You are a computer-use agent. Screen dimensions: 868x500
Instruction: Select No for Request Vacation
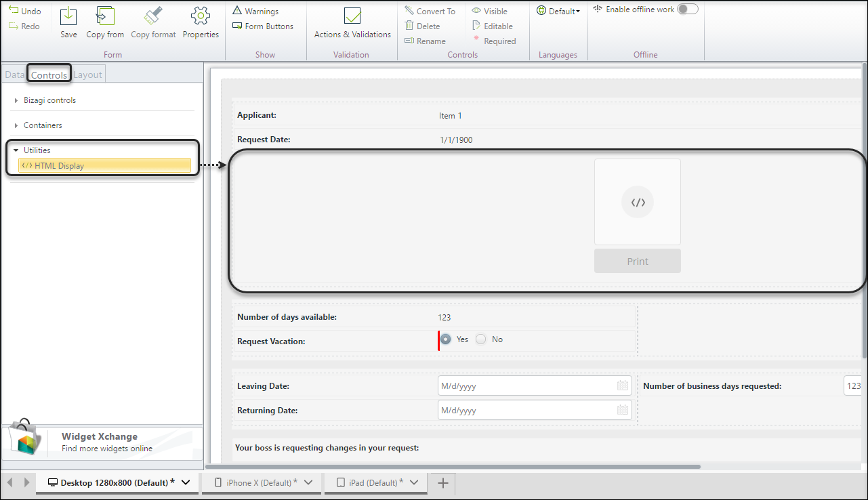coord(481,339)
